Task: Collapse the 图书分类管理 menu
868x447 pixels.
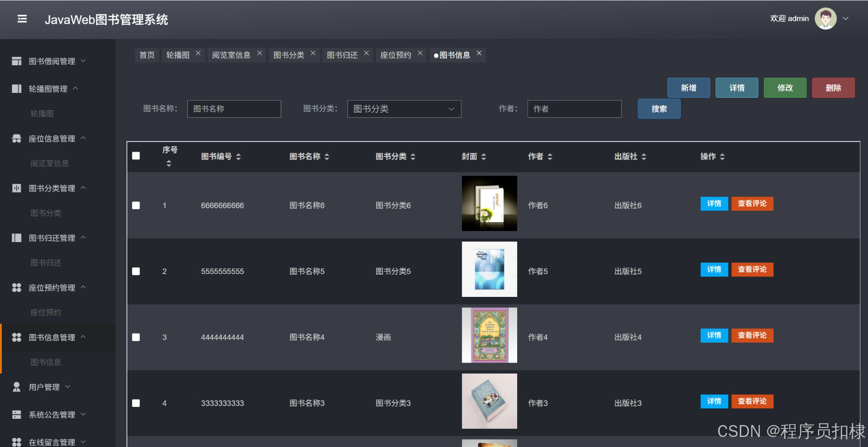Action: pyautogui.click(x=83, y=187)
